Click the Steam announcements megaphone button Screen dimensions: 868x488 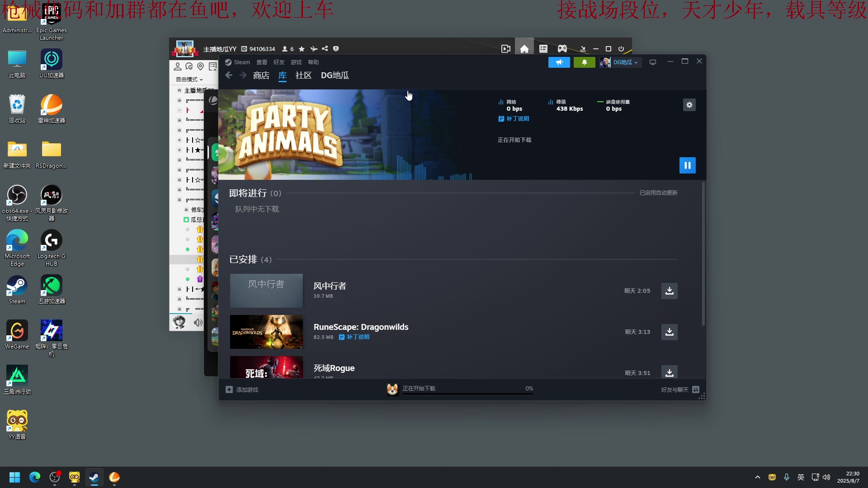[559, 62]
